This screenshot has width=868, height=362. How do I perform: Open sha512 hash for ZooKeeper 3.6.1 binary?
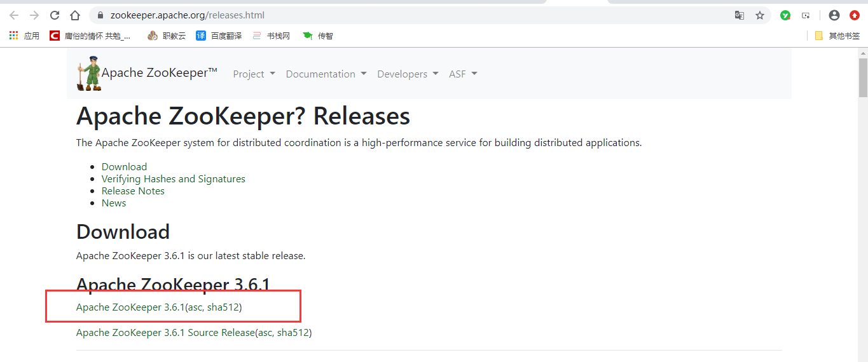click(223, 307)
